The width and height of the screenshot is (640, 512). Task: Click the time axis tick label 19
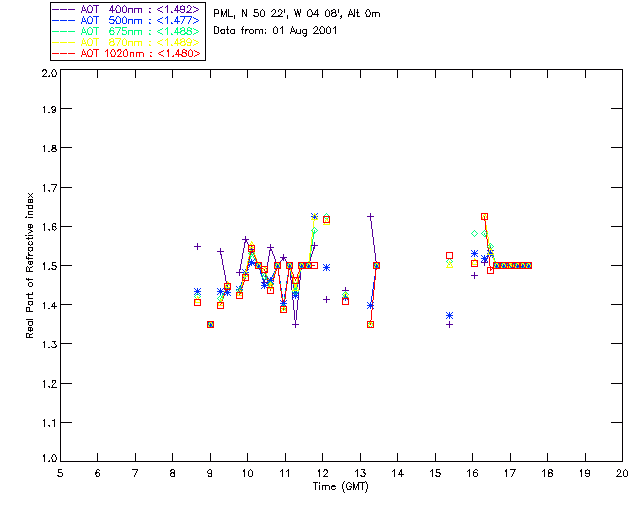pos(585,473)
